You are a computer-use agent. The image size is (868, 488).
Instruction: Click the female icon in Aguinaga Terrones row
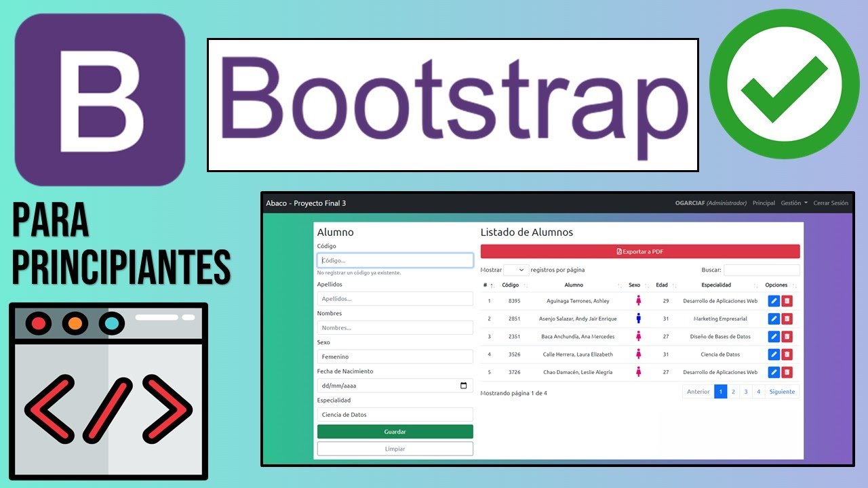638,300
